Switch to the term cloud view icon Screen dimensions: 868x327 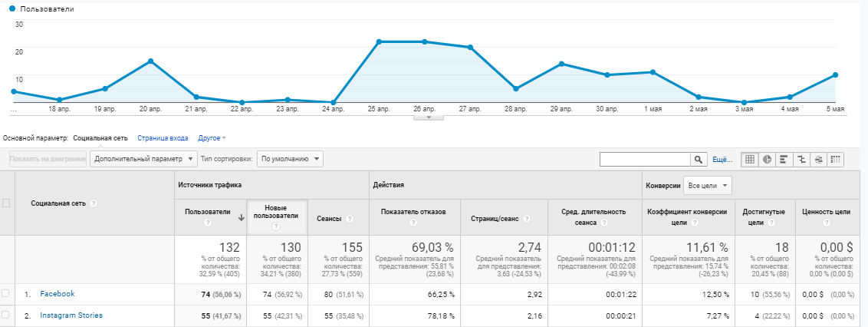818,159
